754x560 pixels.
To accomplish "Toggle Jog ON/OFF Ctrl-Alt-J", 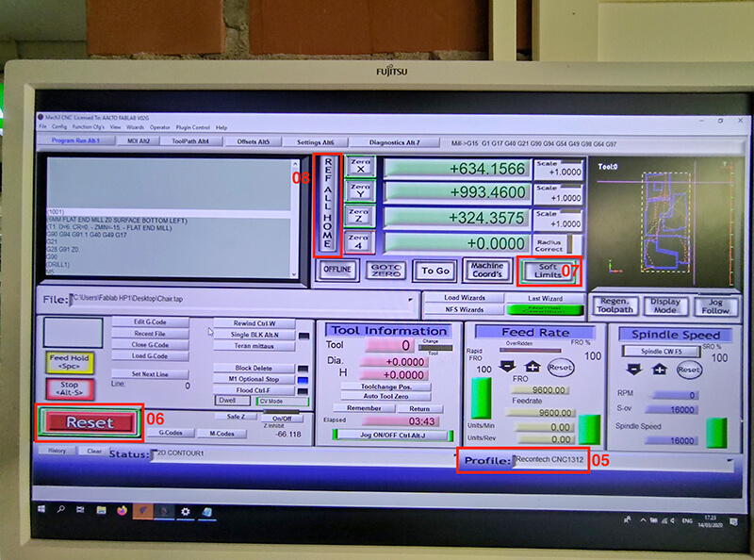I will click(x=388, y=435).
